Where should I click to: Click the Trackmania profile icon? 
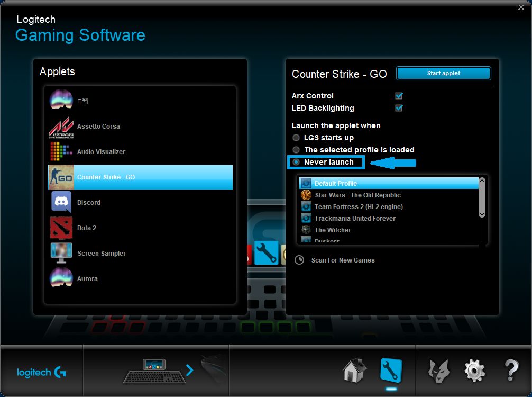(306, 218)
